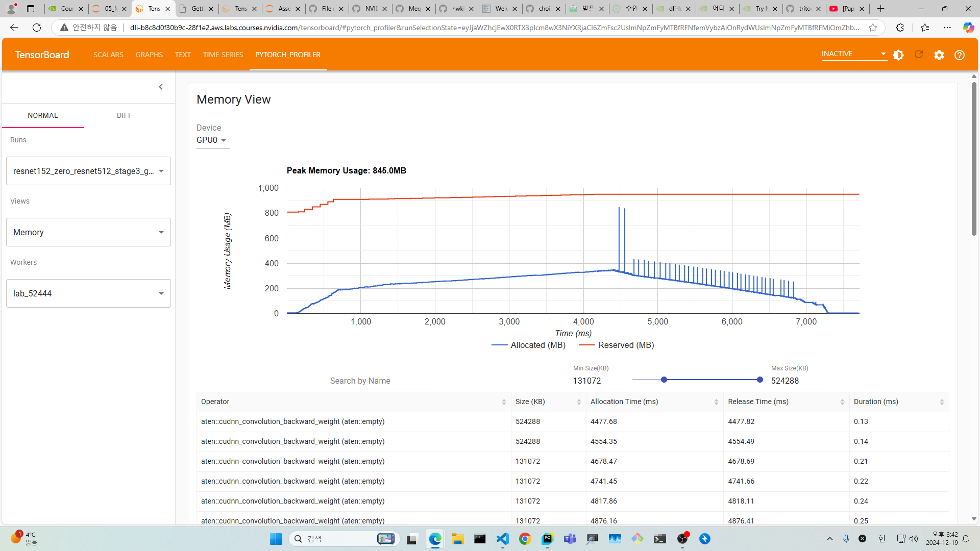Click the TensorBoard logo text

[42, 55]
